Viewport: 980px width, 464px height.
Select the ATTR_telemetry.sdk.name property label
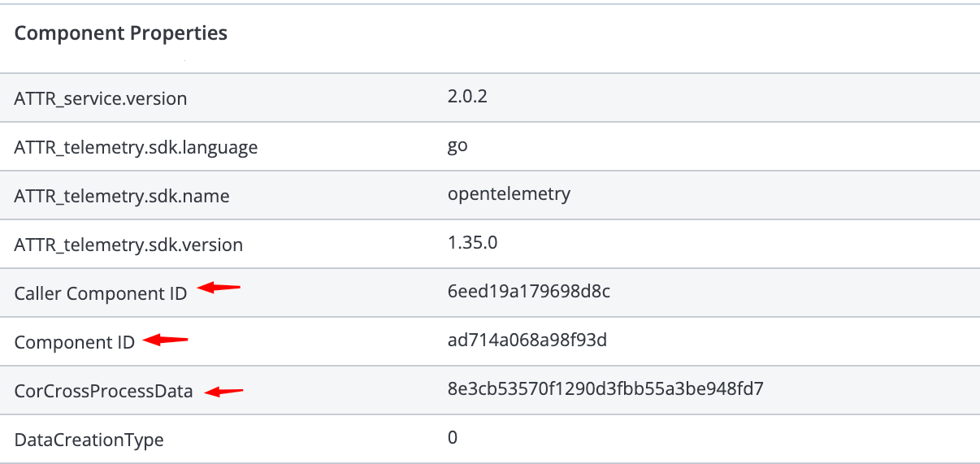coord(122,197)
